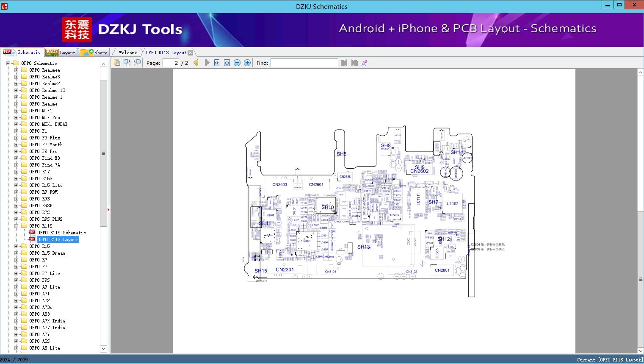Click the Find text field

304,63
